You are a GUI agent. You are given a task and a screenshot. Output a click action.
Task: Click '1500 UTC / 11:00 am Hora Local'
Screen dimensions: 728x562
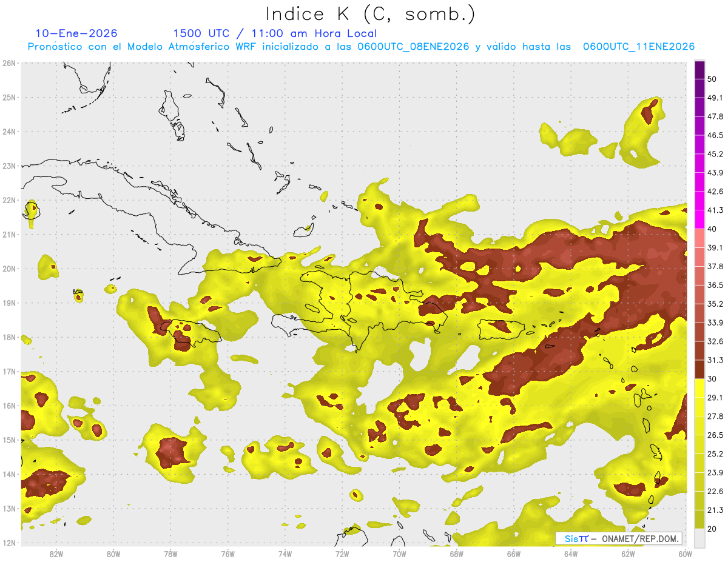(x=275, y=33)
